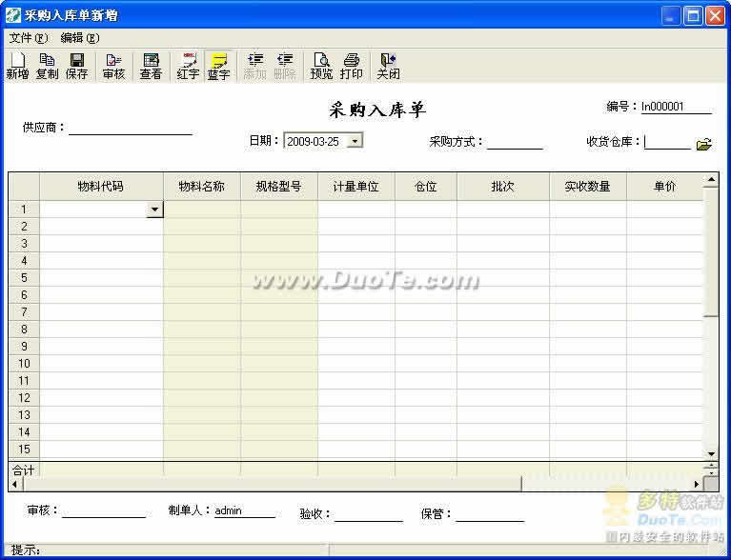
Task: Expand the 物料代码 dropdown in row 1
Action: point(154,210)
